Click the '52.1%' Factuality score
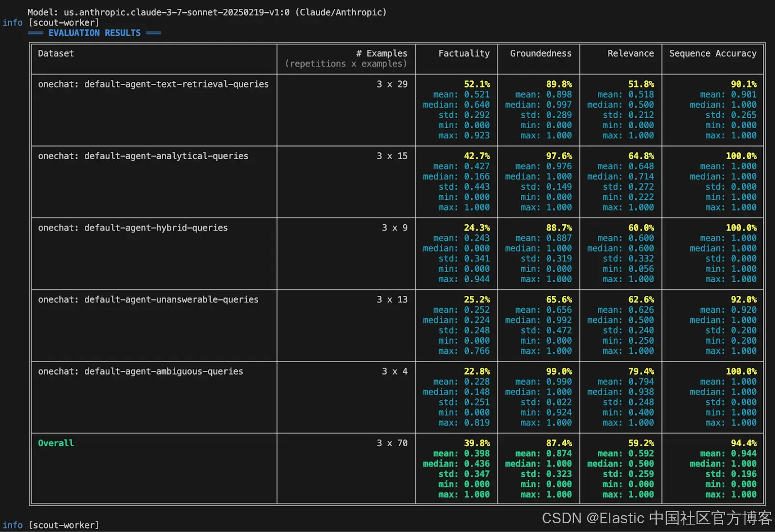This screenshot has width=775, height=532. point(477,84)
